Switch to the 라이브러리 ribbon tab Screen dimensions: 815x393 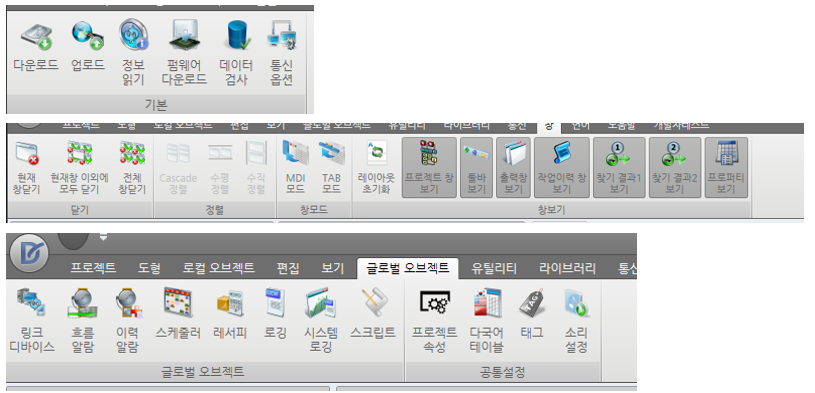click(567, 268)
